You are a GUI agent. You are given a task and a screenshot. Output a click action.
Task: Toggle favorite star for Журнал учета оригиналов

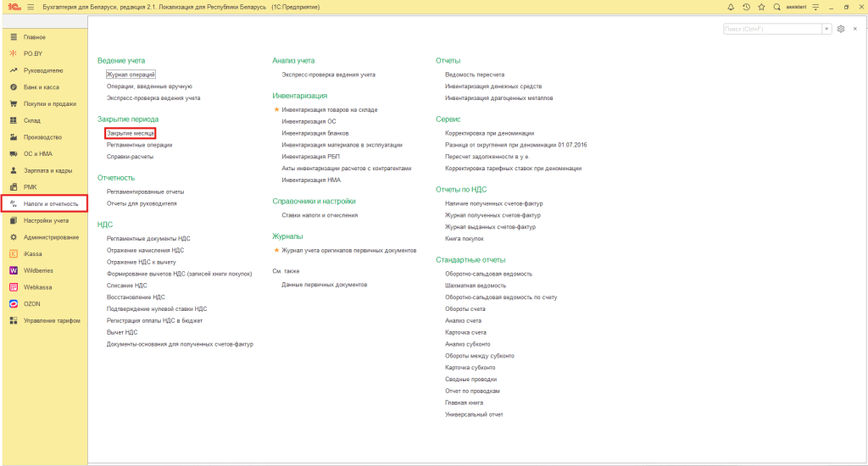coord(277,250)
